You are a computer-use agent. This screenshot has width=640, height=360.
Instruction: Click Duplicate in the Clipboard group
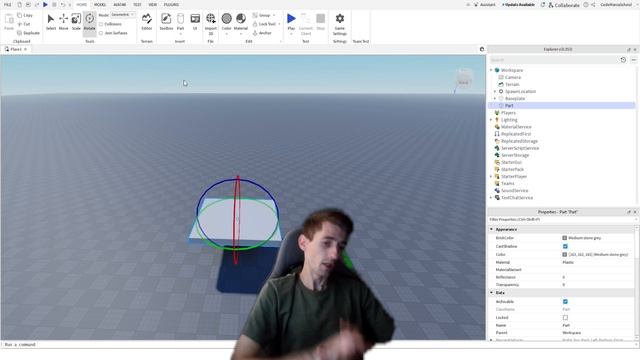28,33
